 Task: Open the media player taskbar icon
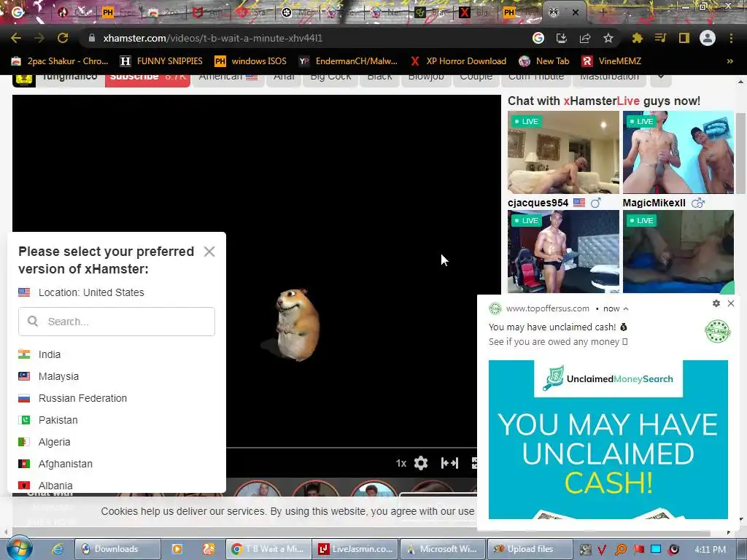click(x=177, y=549)
